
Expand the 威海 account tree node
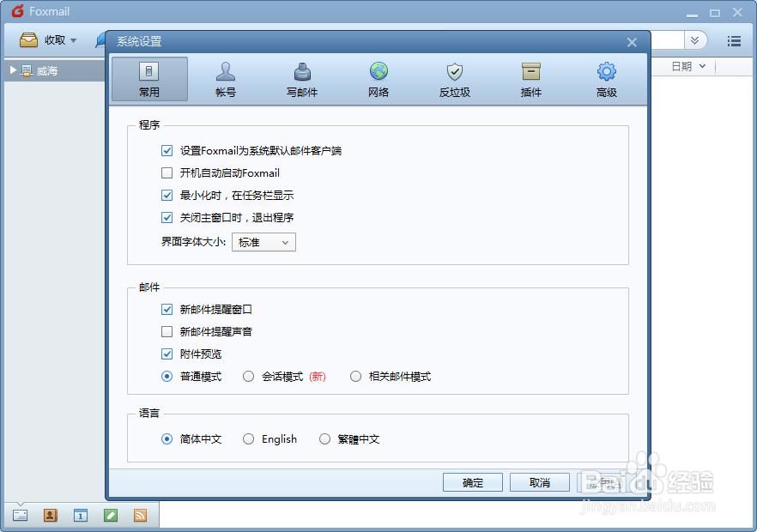pos(14,70)
